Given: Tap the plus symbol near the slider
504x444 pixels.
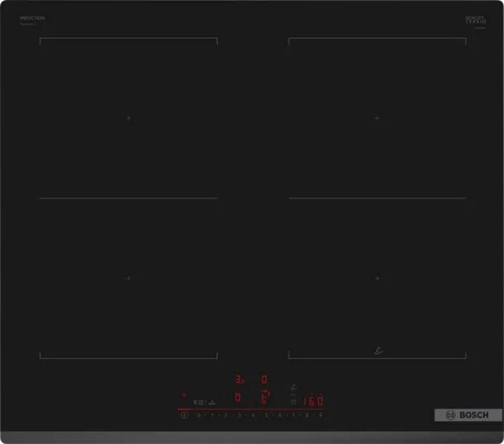Looking at the screenshot, I should (184, 395).
